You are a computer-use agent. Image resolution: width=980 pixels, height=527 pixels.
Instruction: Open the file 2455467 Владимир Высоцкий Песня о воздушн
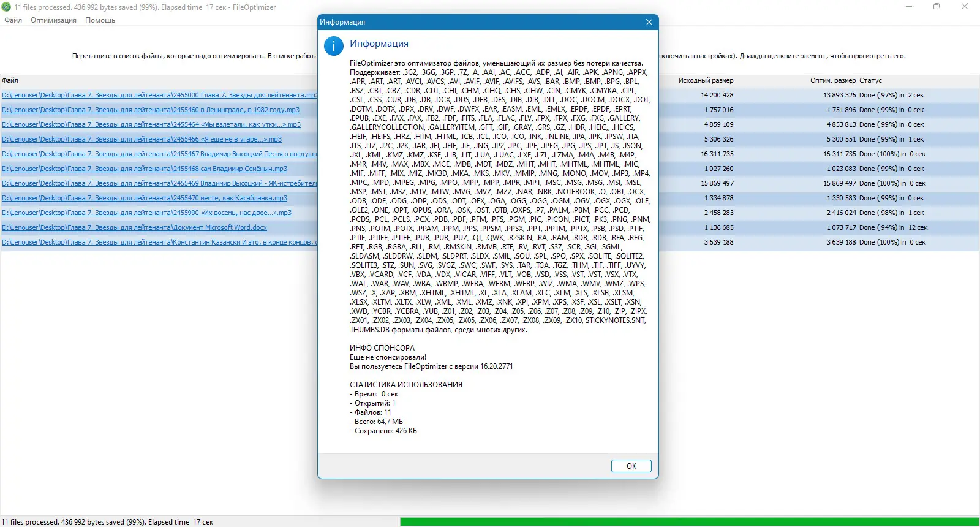point(160,154)
